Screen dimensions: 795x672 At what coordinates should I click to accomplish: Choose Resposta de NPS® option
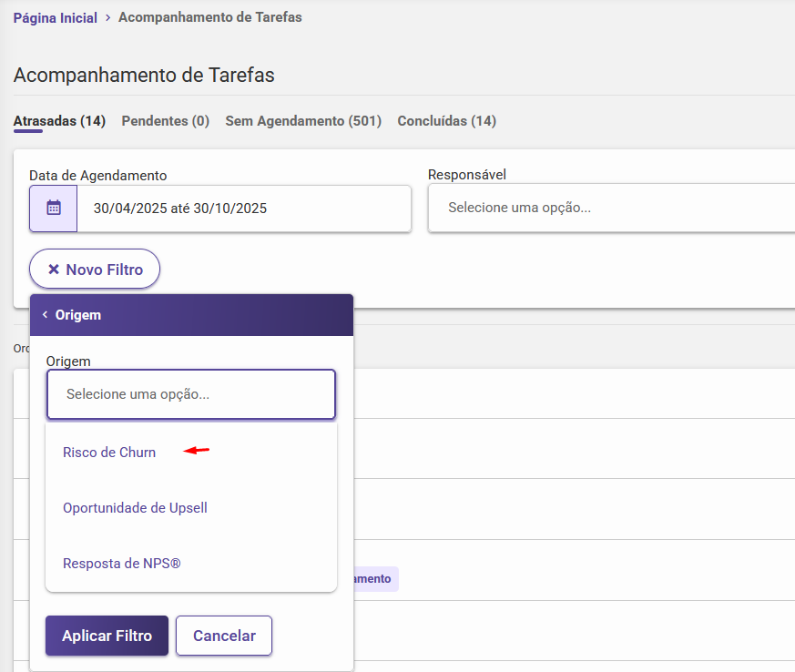pos(122,564)
